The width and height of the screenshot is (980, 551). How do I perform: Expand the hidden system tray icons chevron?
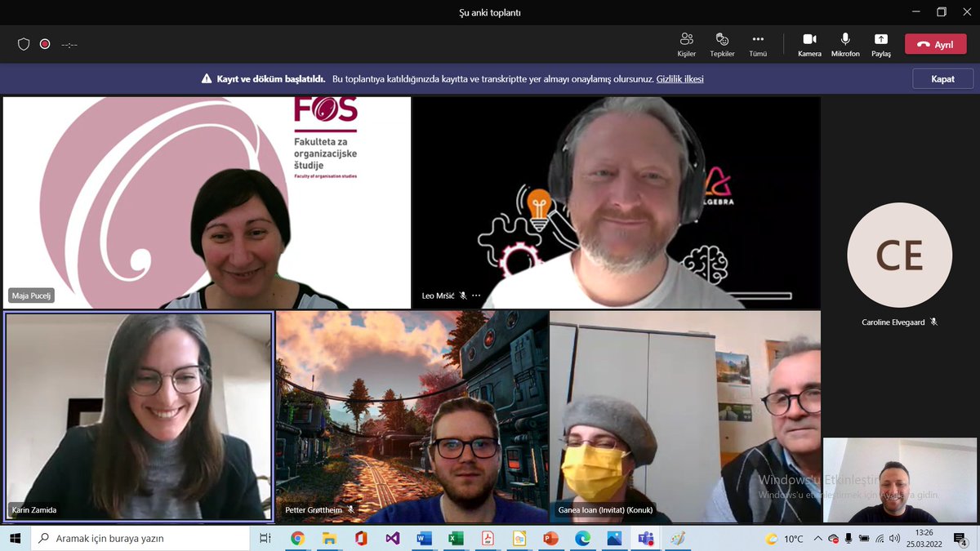click(x=819, y=539)
